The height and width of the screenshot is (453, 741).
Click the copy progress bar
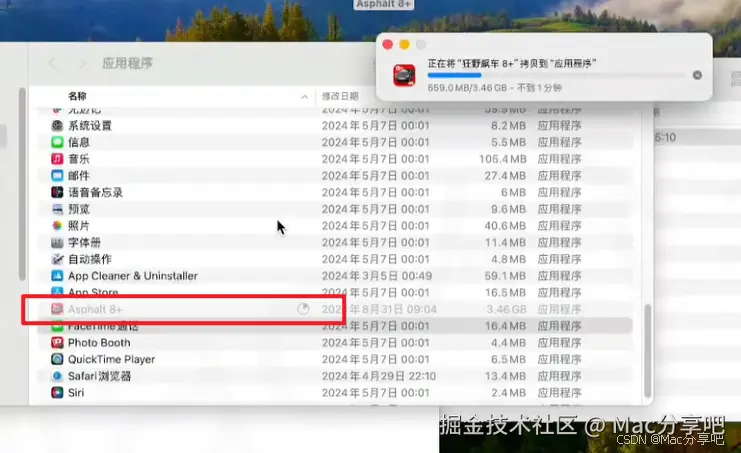(556, 75)
